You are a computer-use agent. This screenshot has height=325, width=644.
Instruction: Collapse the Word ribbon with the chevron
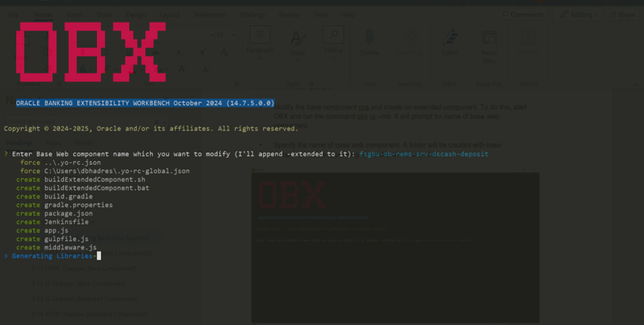[635, 84]
